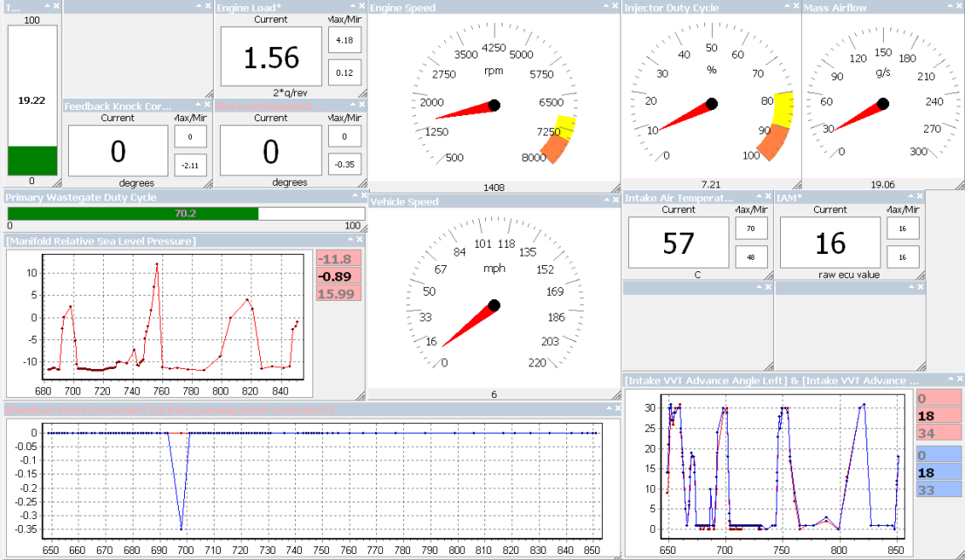The height and width of the screenshot is (560, 965).
Task: Close the Engine Load gauge panel
Action: click(361, 7)
